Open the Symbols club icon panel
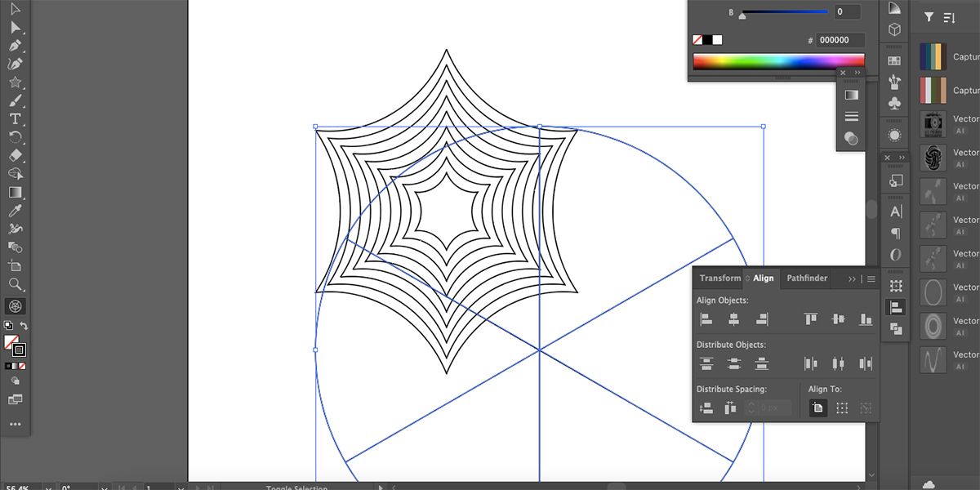980x490 pixels. [x=894, y=104]
